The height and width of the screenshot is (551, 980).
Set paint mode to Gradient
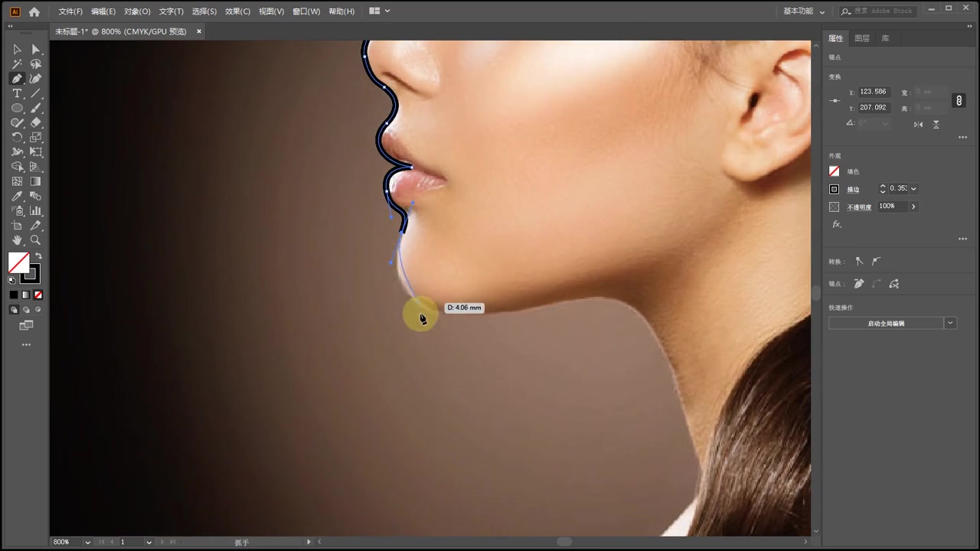pyautogui.click(x=25, y=295)
